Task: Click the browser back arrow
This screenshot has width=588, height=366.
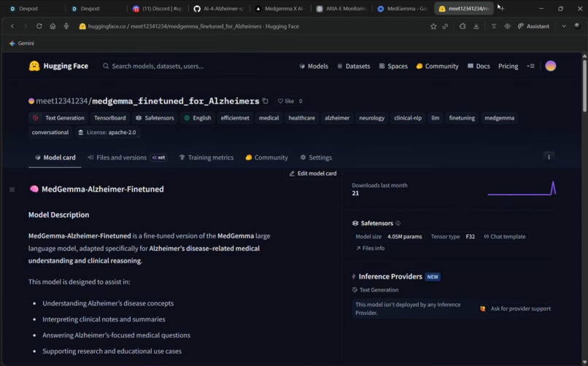Action: coord(12,26)
